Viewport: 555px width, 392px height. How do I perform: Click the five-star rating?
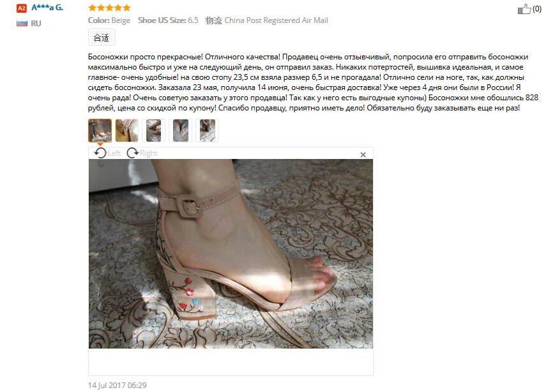click(x=109, y=8)
